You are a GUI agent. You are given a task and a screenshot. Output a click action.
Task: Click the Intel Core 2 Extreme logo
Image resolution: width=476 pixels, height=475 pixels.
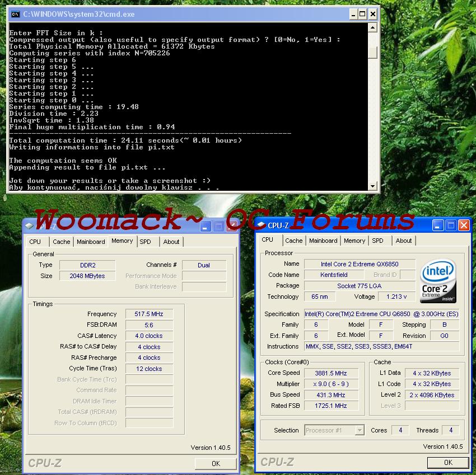pos(438,280)
